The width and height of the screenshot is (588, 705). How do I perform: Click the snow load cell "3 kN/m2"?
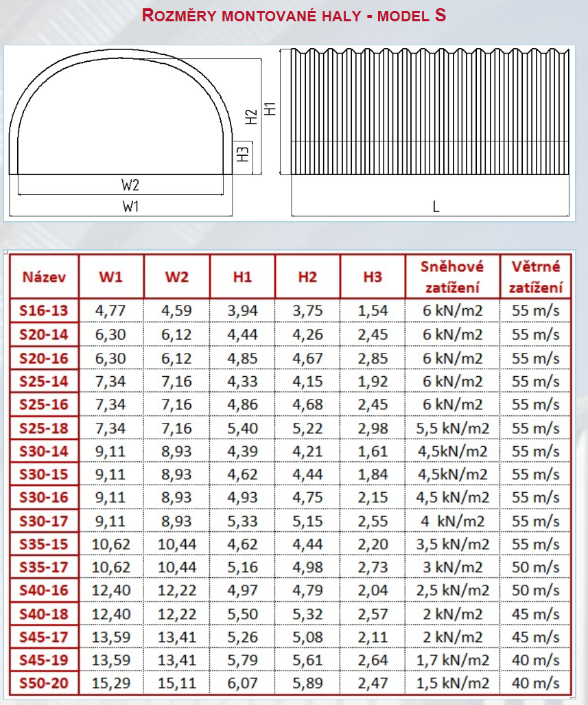click(452, 567)
